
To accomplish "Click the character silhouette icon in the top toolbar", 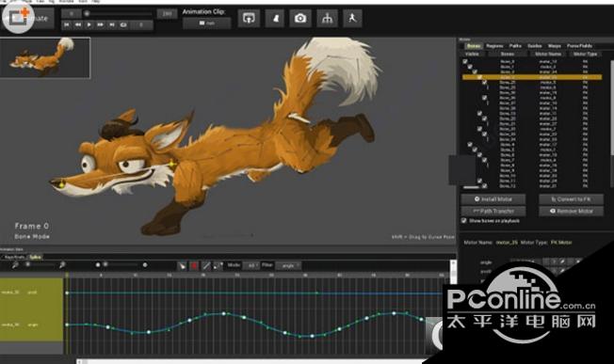I will point(275,18).
